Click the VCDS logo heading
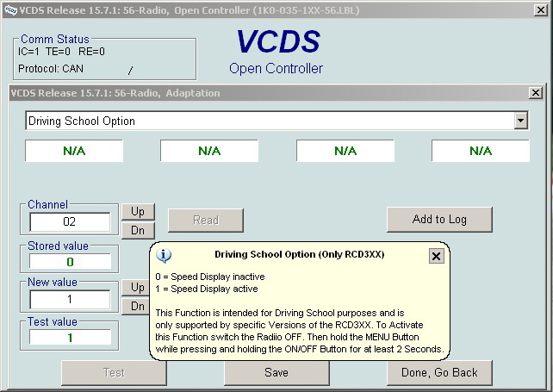Viewport: 553px width, 392px height. tap(278, 41)
